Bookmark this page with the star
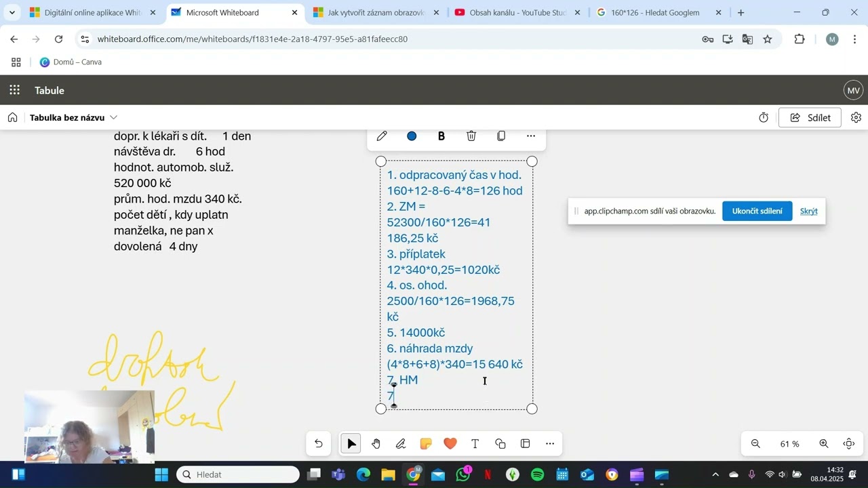The height and width of the screenshot is (488, 868). pyautogui.click(x=768, y=39)
